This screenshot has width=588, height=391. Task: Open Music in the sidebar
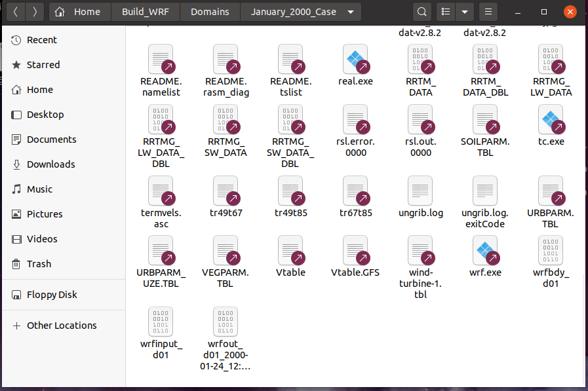tap(64, 189)
